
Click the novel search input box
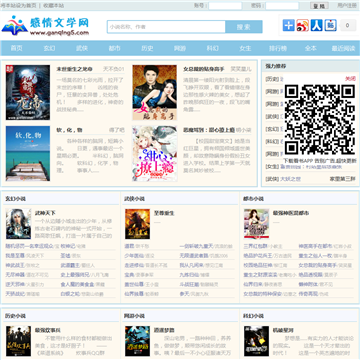[166, 27]
